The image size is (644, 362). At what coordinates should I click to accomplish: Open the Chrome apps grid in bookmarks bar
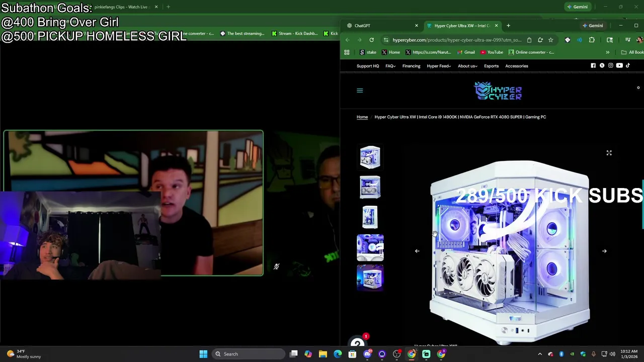(x=347, y=52)
